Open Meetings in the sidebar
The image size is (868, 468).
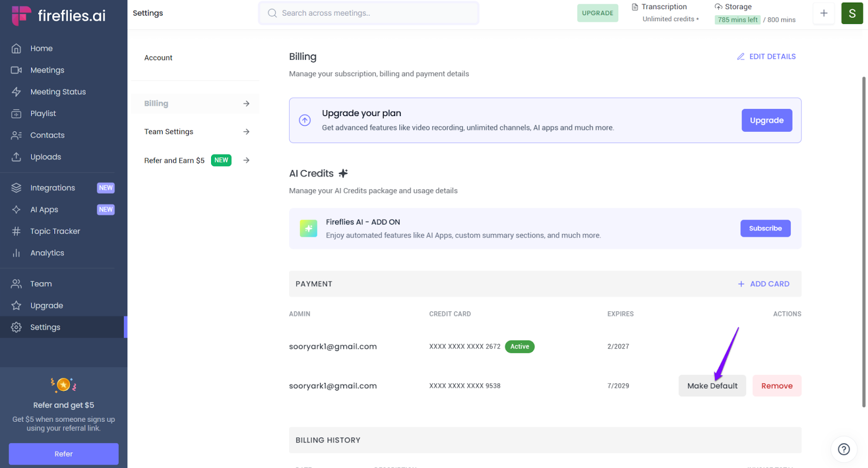[x=47, y=70]
